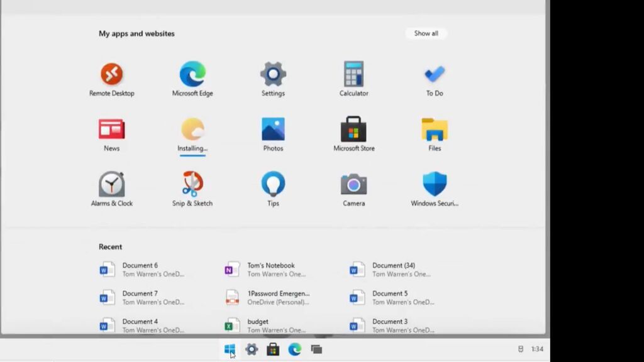Open recent file Document (34)
The image size is (644, 362).
point(390,270)
